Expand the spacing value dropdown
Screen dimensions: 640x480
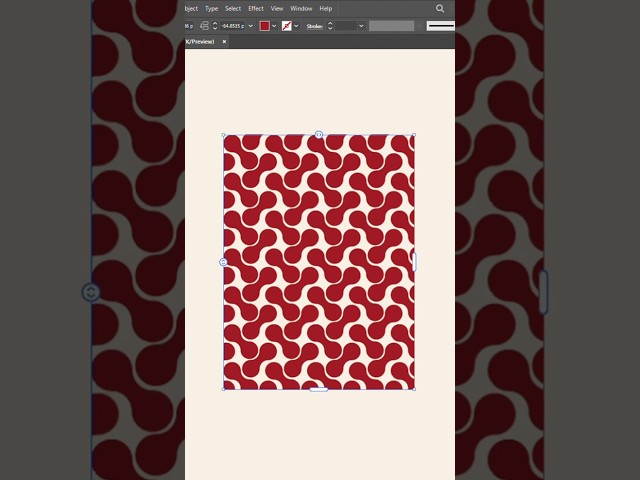[251, 26]
